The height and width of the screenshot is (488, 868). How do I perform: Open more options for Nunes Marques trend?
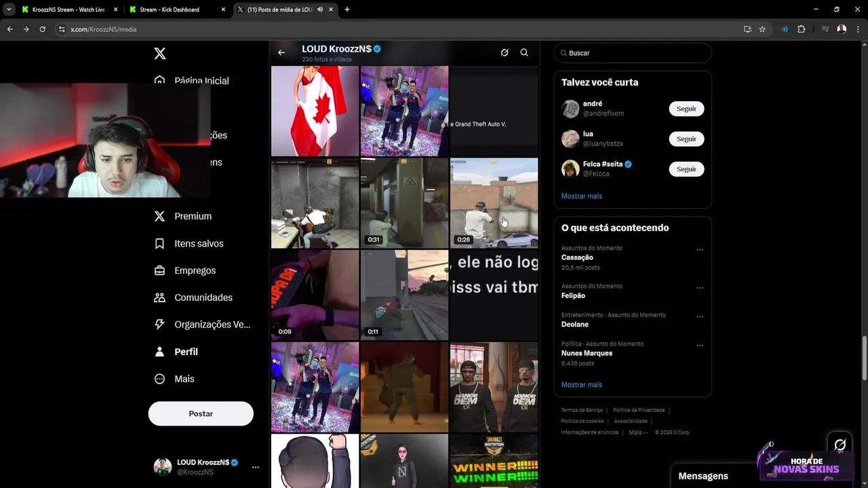700,346
